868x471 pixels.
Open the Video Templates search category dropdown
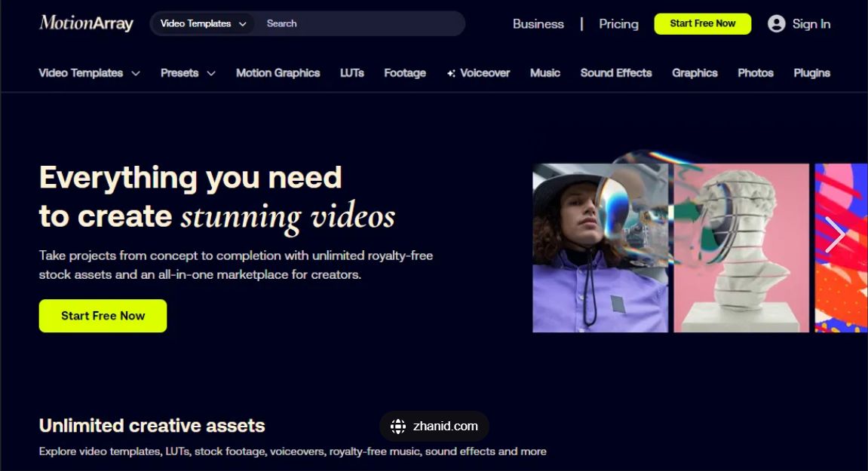(203, 24)
